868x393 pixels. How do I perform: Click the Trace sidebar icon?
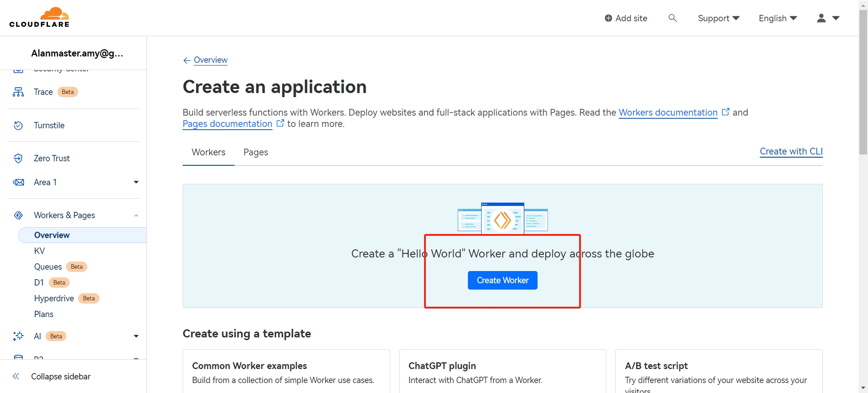[x=18, y=92]
